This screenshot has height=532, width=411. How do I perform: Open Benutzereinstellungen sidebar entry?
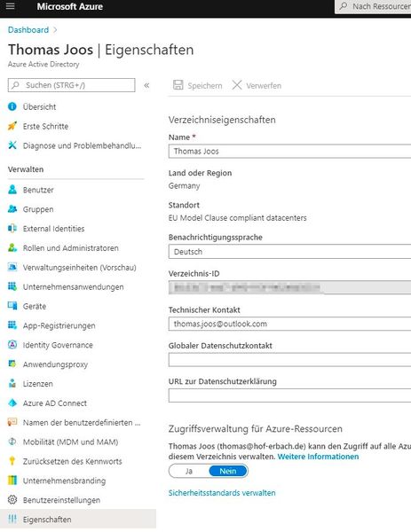click(x=61, y=500)
